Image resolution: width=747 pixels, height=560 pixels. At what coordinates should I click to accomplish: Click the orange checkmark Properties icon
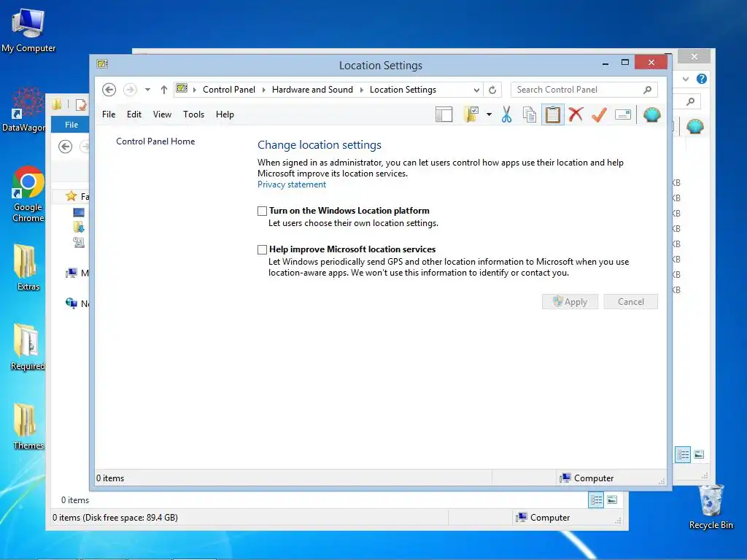(599, 114)
